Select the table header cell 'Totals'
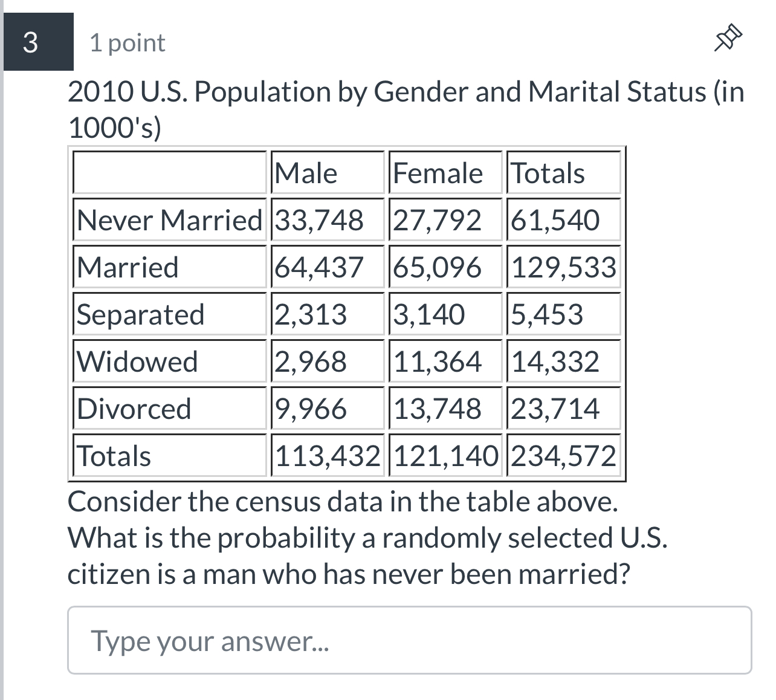Viewport: 776px width, 700px height. (548, 173)
